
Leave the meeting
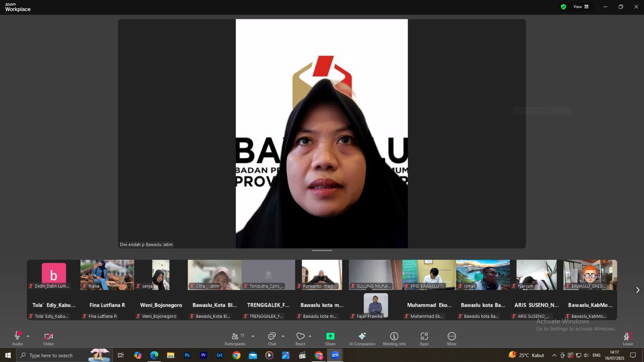[627, 338]
